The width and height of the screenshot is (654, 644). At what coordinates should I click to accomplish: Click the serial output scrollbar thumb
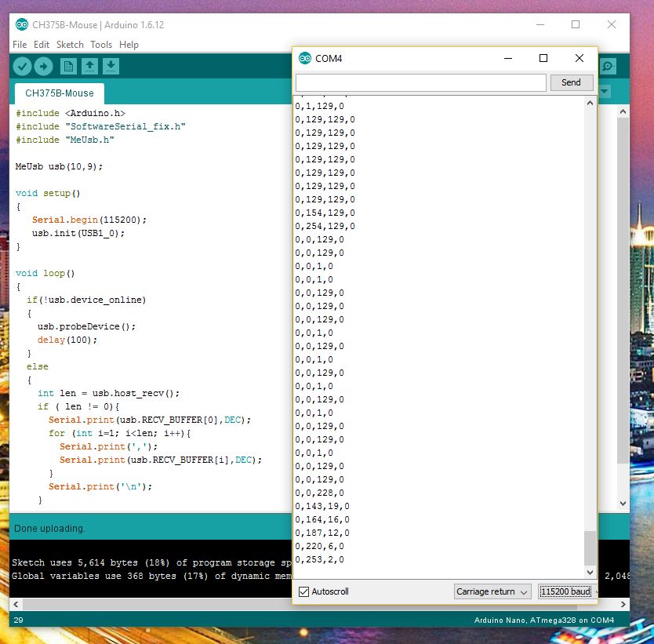590,548
